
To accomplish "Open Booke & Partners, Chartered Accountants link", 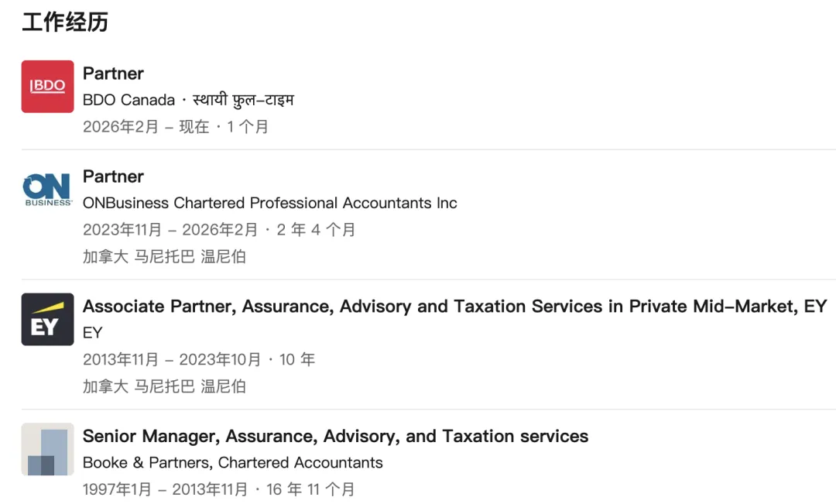I will [x=232, y=463].
